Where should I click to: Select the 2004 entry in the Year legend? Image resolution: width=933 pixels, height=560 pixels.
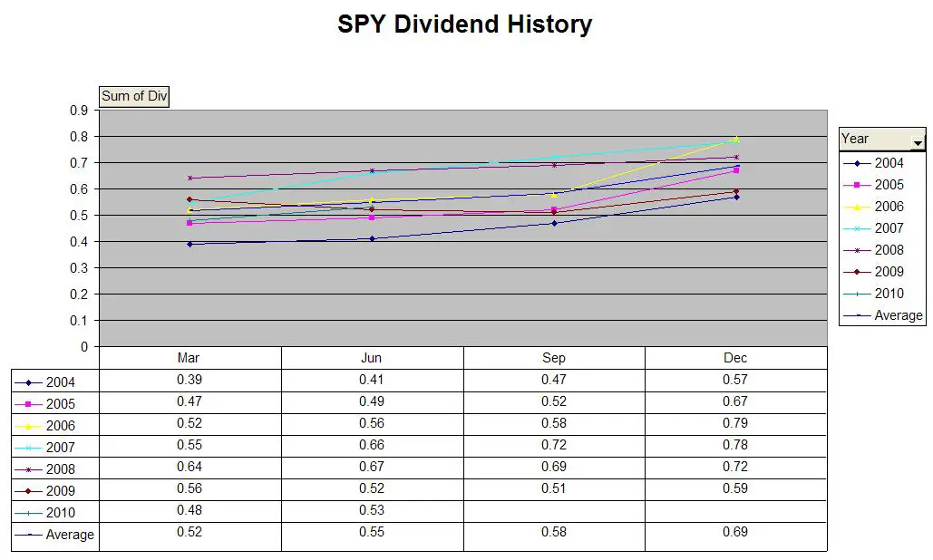tap(873, 163)
